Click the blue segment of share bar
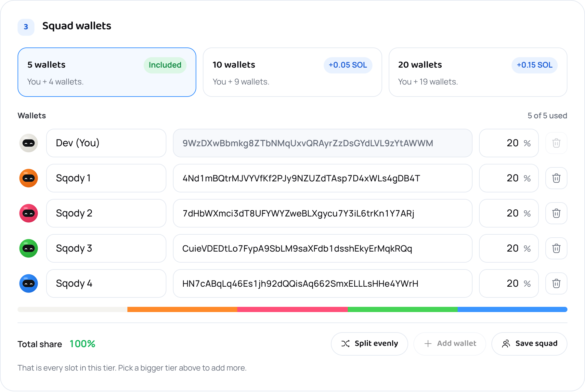Viewport: 585px width, 392px height. click(513, 309)
